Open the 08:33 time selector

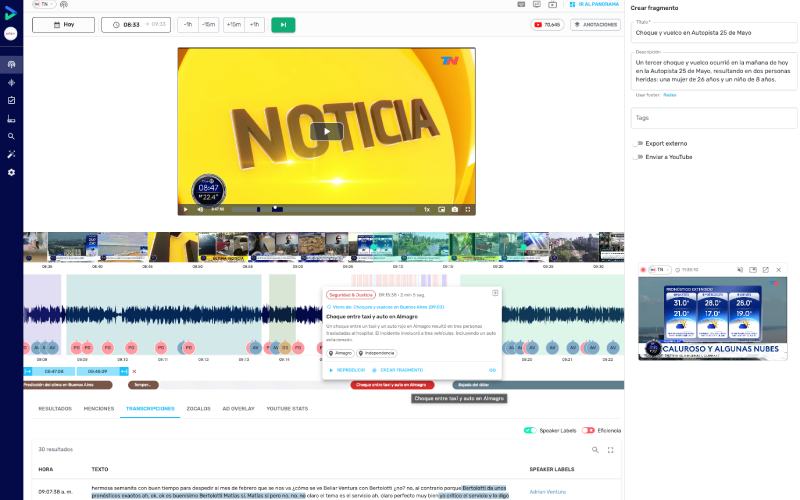coord(135,24)
